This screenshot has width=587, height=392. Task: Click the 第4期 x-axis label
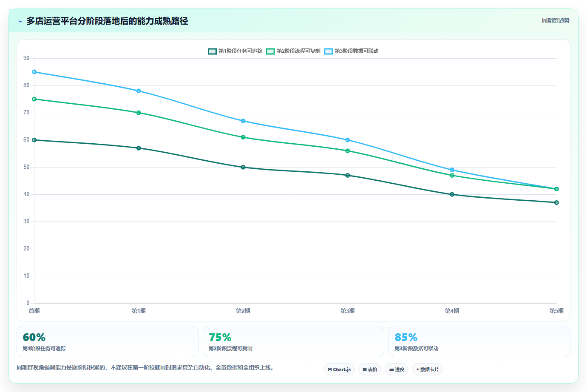pos(452,311)
